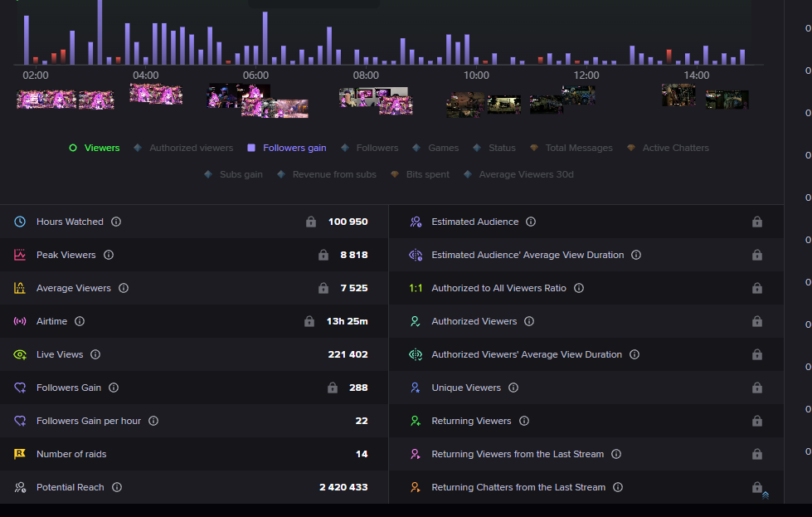Toggle the Revenue from subs series
This screenshot has width=812, height=517.
tap(327, 174)
